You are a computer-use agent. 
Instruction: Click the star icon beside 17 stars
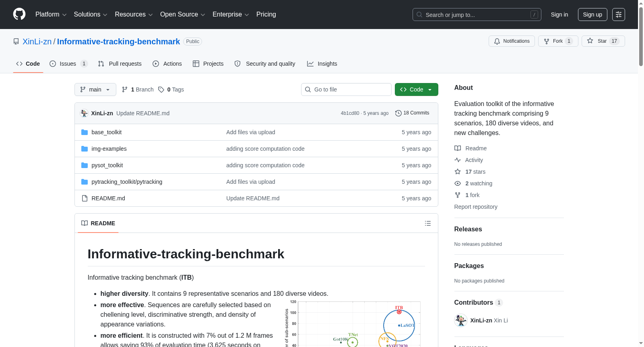point(458,172)
